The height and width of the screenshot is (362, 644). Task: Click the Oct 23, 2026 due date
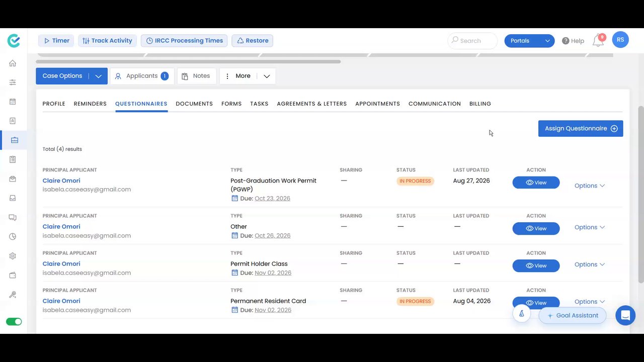(x=272, y=198)
